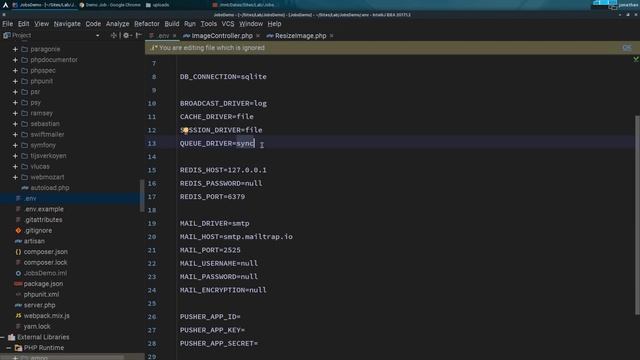
Task: Click the scroll-from-source crosshair icon
Action: (x=113, y=36)
